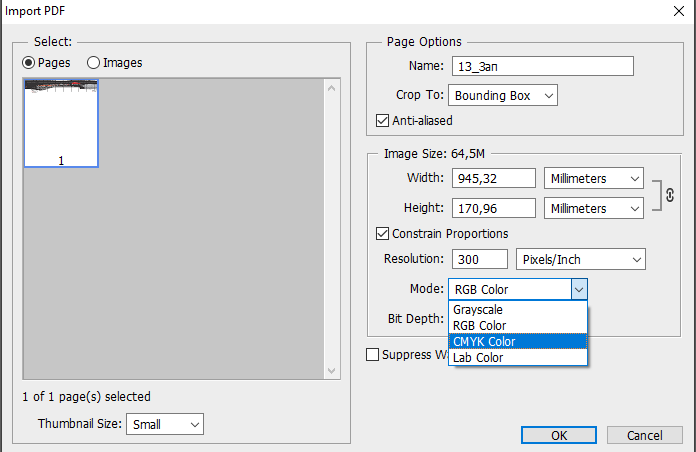Open the Width units dropdown
Viewport: 696px width, 452px height.
coord(594,179)
